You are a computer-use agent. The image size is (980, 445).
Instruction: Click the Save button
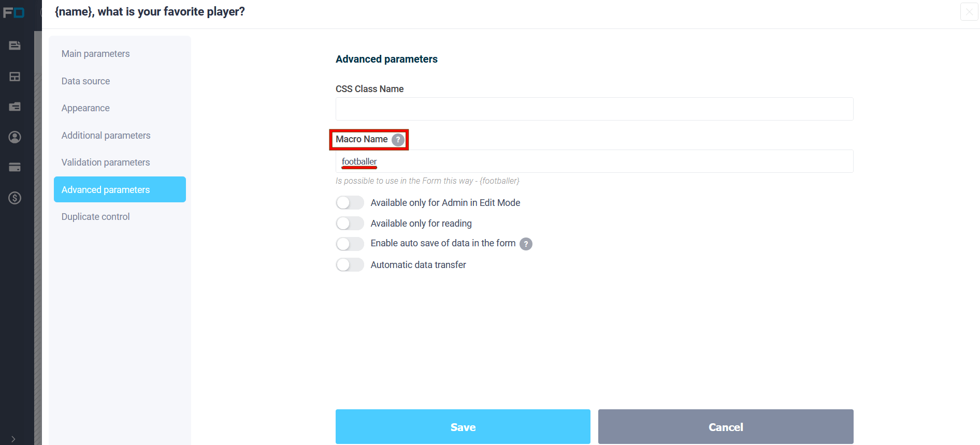click(463, 427)
